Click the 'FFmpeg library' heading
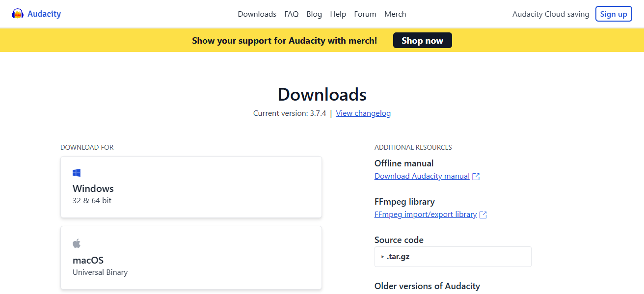Screen dimensions: 644x294 [404, 202]
